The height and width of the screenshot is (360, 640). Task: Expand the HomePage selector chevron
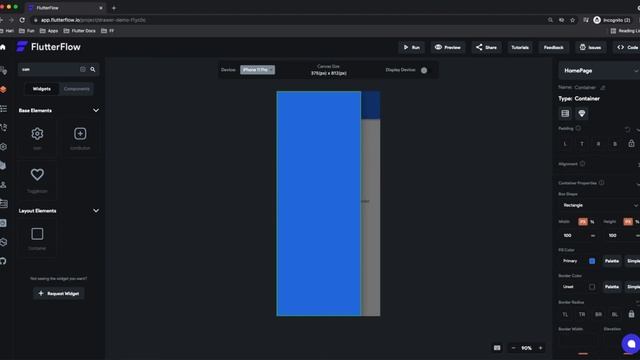point(636,71)
